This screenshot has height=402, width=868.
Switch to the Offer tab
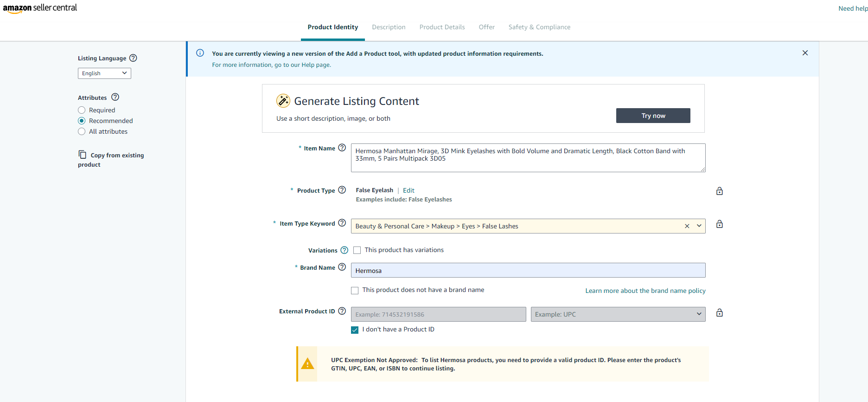(x=487, y=27)
